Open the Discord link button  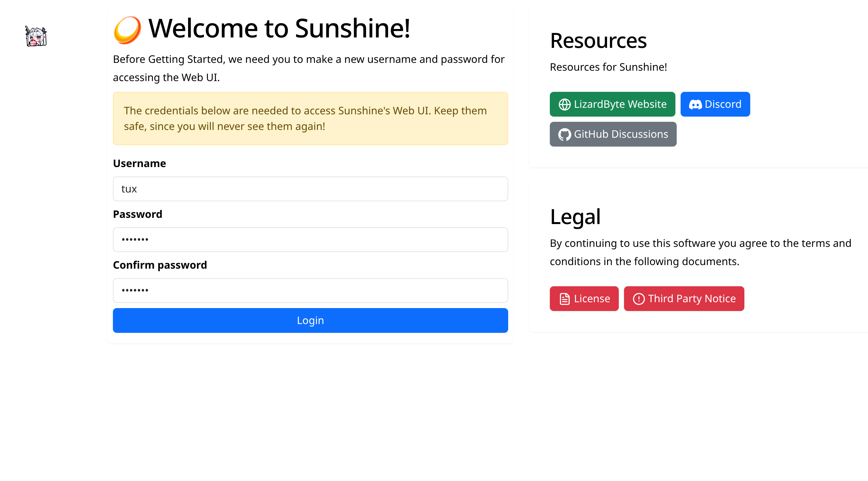[715, 104]
